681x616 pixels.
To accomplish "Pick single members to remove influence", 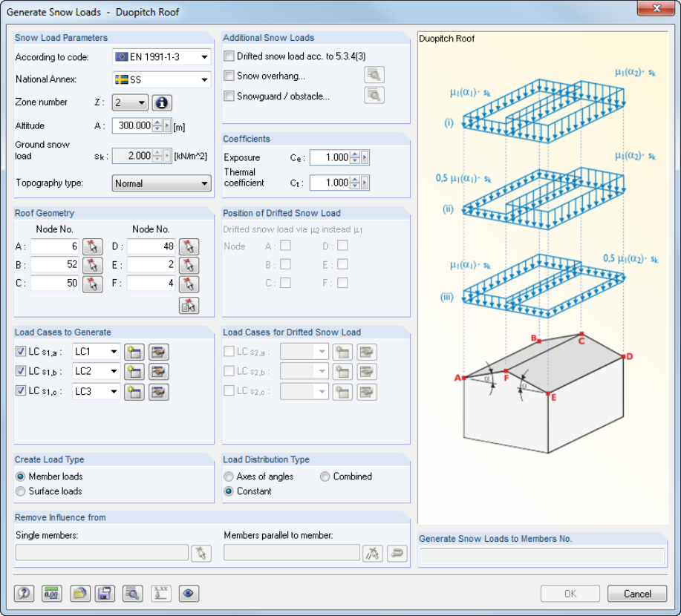I will (201, 554).
